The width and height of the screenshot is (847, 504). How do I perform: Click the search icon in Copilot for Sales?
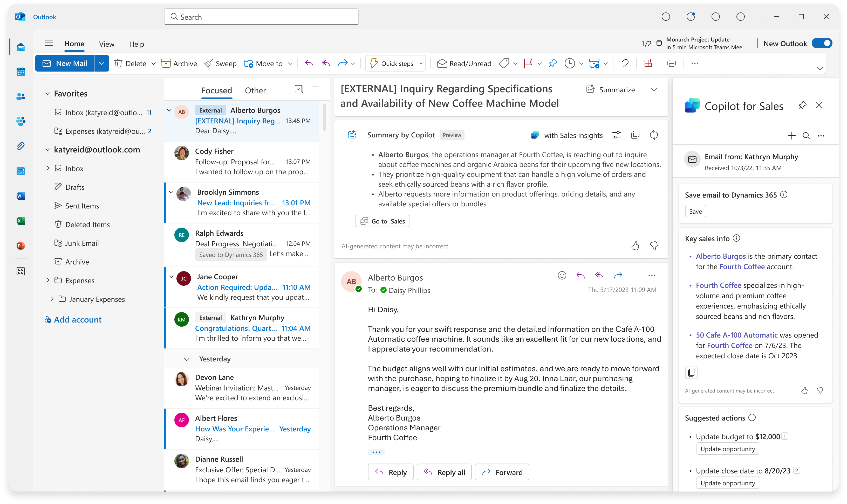pos(806,136)
